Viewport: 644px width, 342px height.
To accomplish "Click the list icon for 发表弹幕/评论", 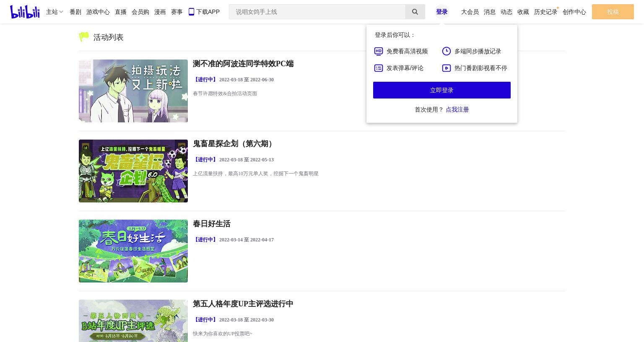I will [x=379, y=68].
